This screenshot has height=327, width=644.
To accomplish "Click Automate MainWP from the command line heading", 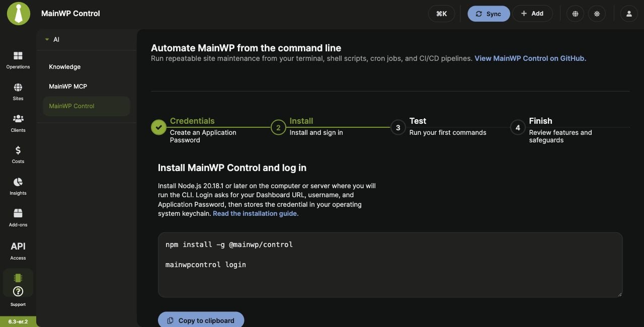I will click(246, 48).
